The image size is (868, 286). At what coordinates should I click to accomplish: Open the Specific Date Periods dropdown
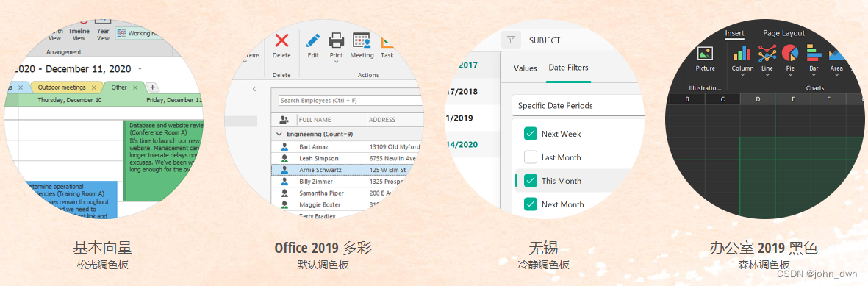(x=578, y=105)
